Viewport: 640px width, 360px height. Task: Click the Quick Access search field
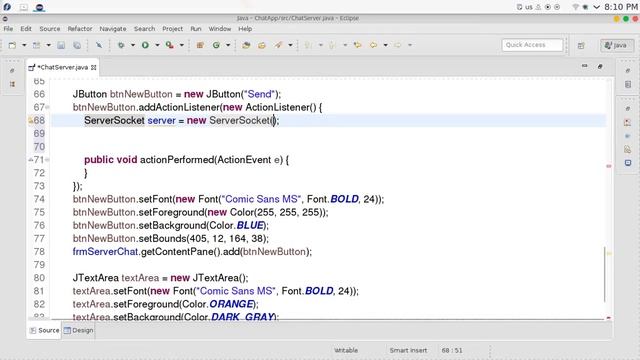coord(532,45)
